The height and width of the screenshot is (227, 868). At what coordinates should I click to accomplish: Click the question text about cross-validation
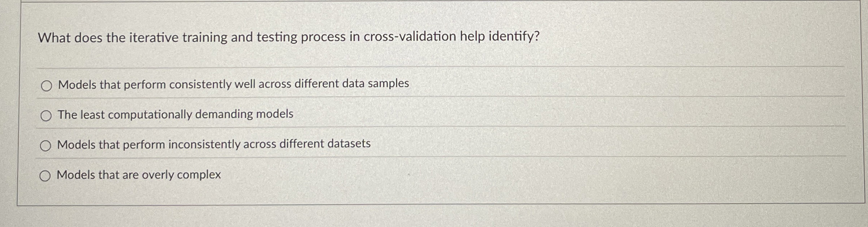(x=289, y=36)
